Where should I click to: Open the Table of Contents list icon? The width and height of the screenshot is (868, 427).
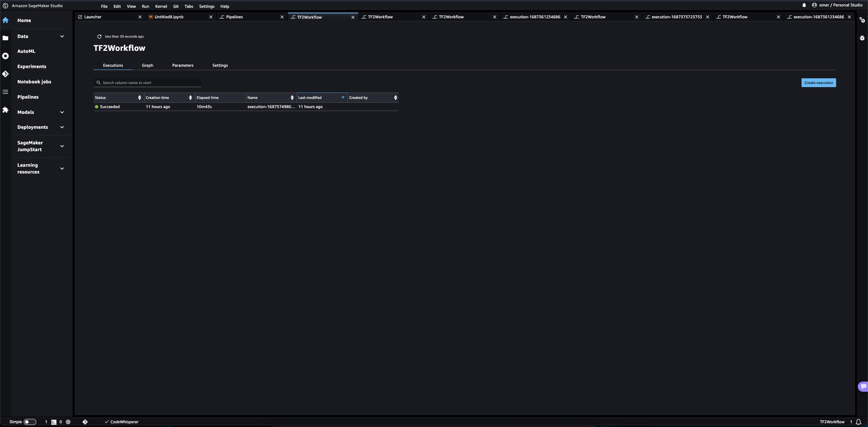point(5,92)
